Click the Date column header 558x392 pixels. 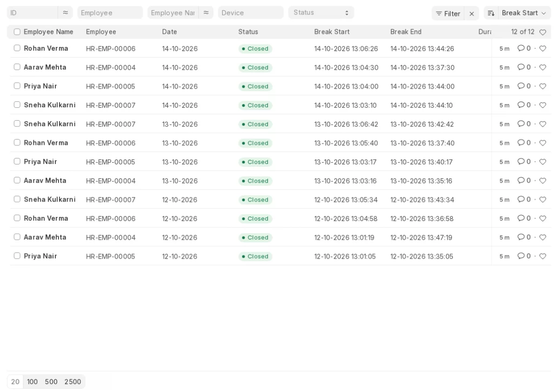(170, 32)
